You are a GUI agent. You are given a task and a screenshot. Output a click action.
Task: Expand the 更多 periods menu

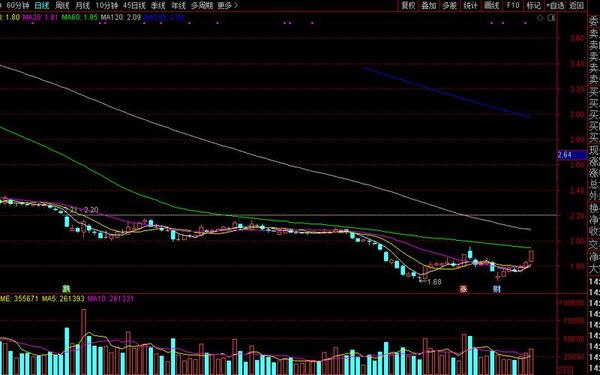227,5
